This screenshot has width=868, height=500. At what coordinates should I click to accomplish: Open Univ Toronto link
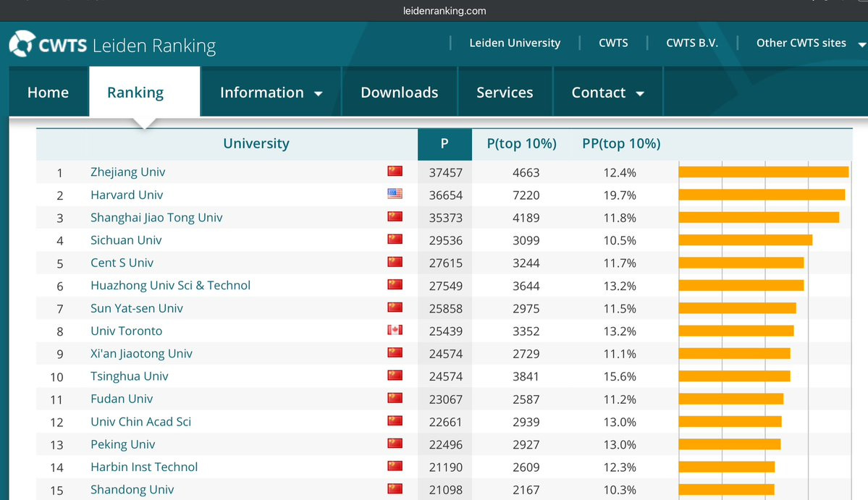[x=126, y=331]
